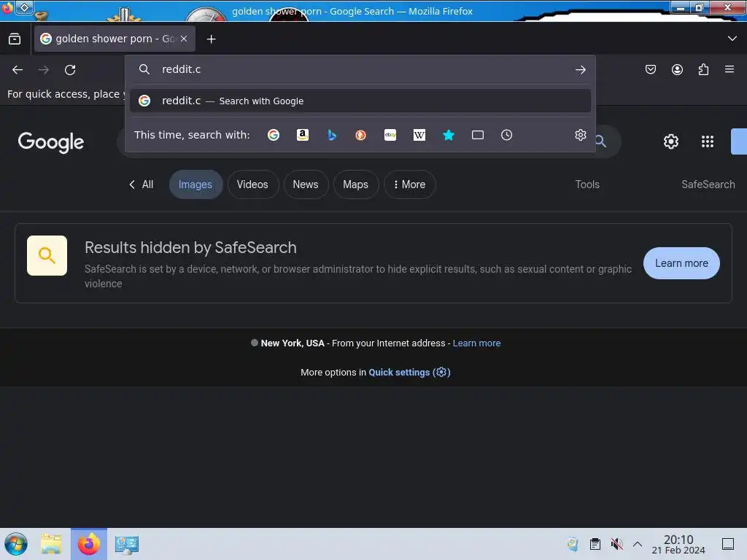747x560 pixels.
Task: Open a new tab with the plus button
Action: point(211,39)
